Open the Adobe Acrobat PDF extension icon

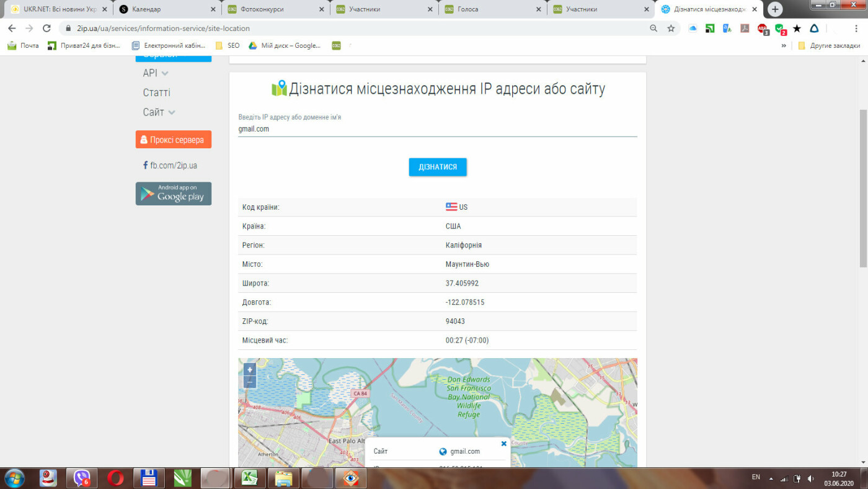pos(745,29)
